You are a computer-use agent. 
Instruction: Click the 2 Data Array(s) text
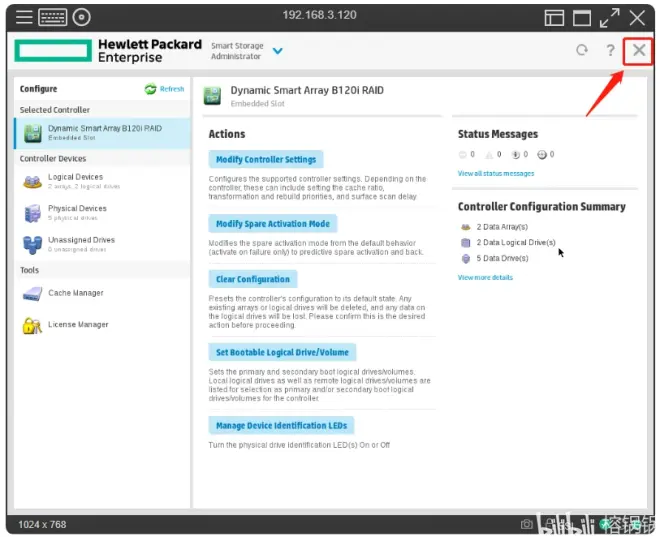click(x=502, y=227)
